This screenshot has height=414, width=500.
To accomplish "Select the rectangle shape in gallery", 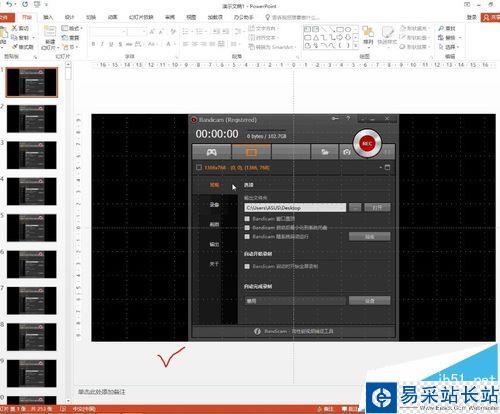I will 340,29.
